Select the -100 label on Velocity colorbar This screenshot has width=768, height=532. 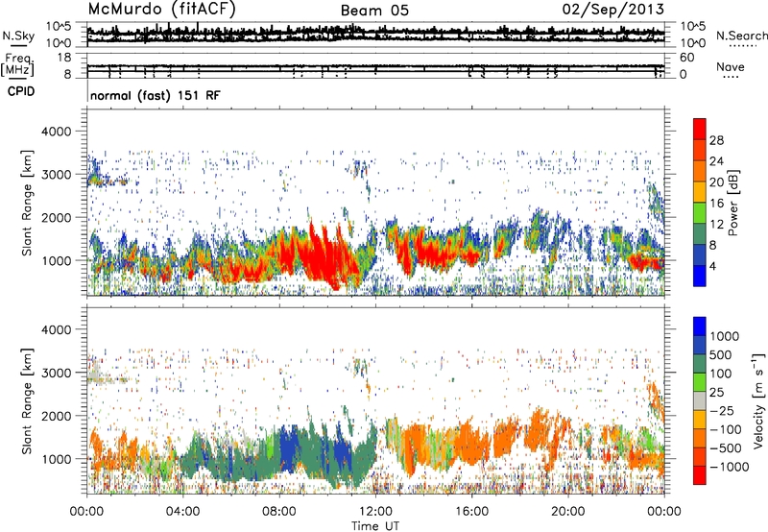click(x=727, y=429)
